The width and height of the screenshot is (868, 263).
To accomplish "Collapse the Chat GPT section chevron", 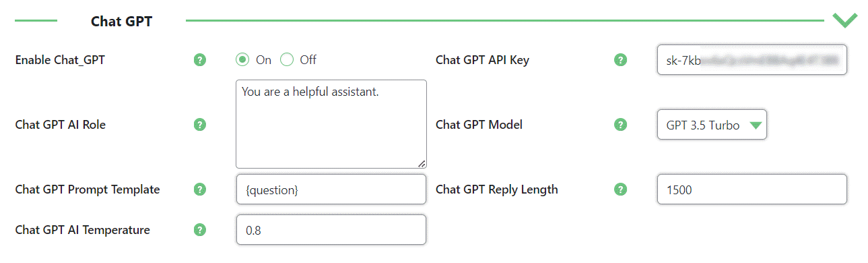I will coord(844,20).
